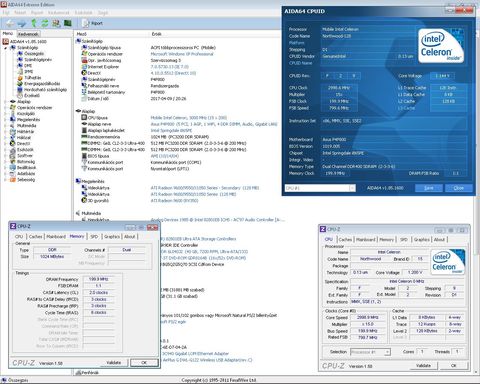This screenshot has height=384, width=480.
Task: Select the IPMI tree entry
Action: point(29,71)
